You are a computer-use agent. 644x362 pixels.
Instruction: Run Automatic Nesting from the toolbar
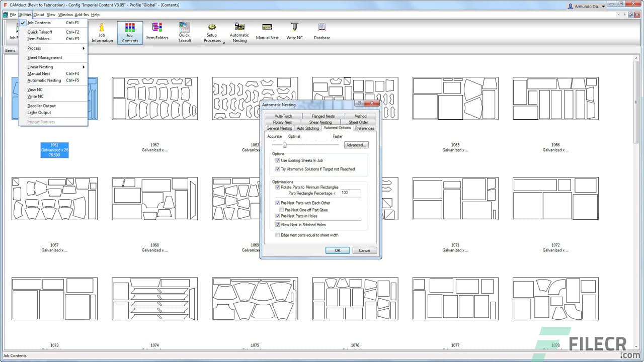(x=239, y=31)
